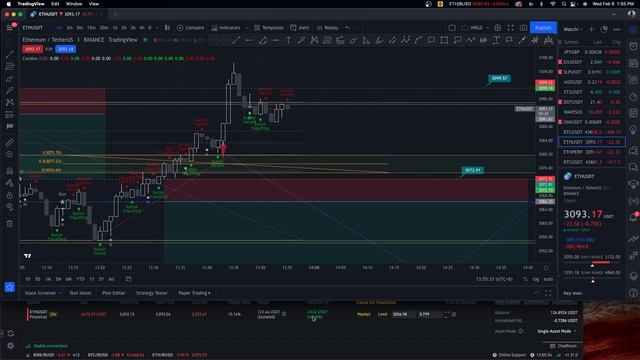640x360 pixels.
Task: Expand the timeframe dropdown arrow after D
Action: click(x=156, y=28)
